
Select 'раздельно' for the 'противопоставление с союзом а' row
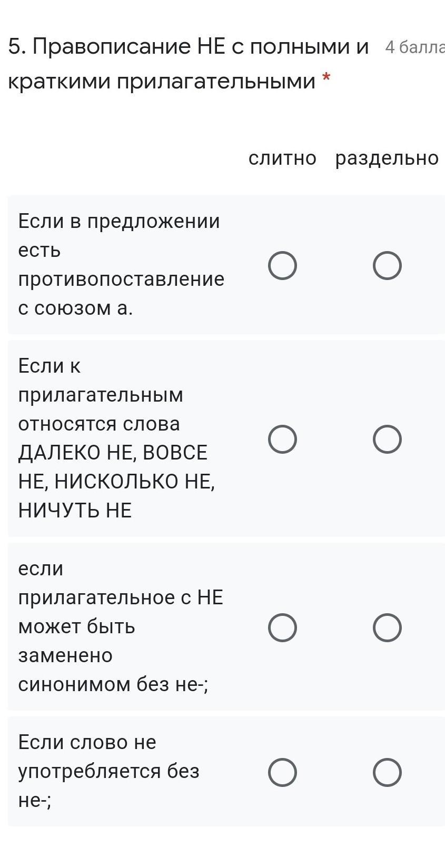click(x=387, y=265)
